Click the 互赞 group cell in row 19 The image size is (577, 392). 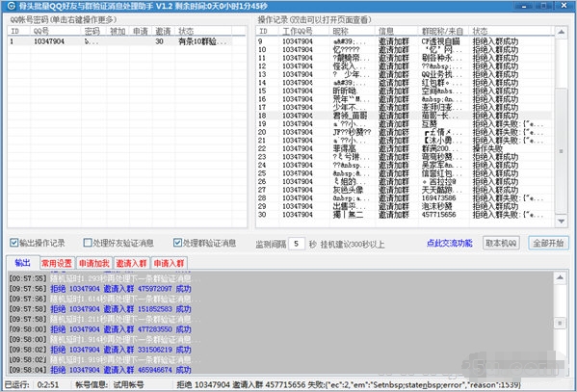click(x=429, y=124)
